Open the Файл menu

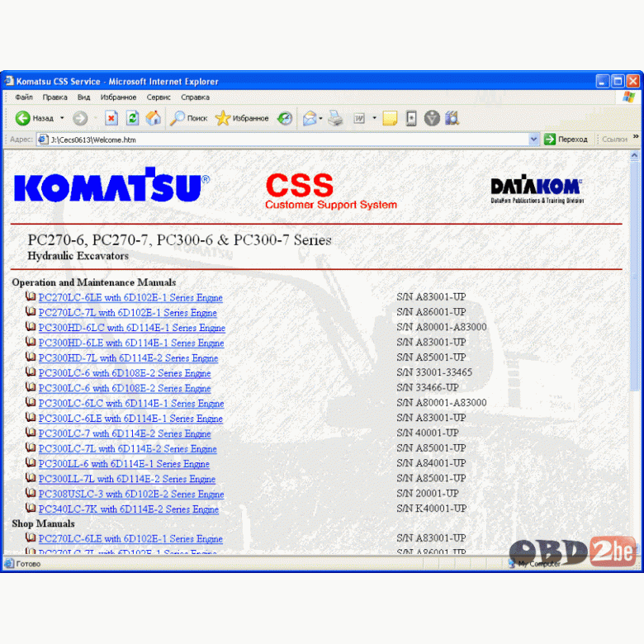click(x=24, y=97)
